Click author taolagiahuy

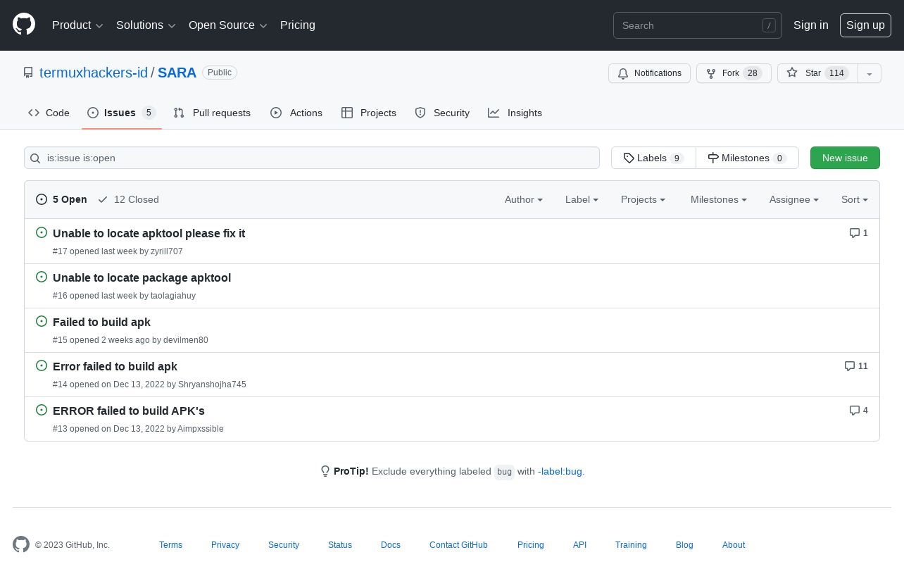pos(172,296)
